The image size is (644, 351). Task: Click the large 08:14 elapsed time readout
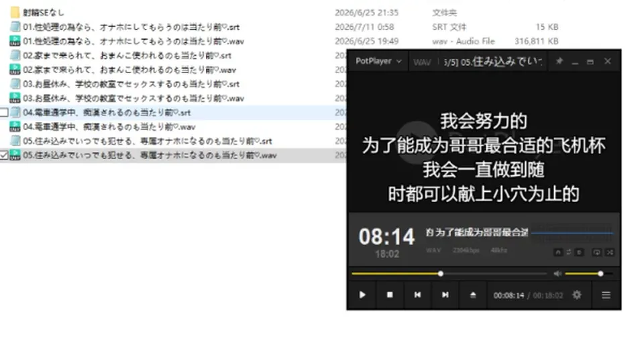(x=386, y=237)
